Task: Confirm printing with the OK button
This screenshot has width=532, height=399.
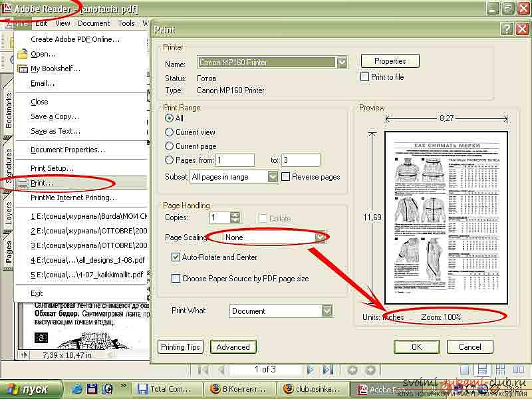Action: click(417, 346)
